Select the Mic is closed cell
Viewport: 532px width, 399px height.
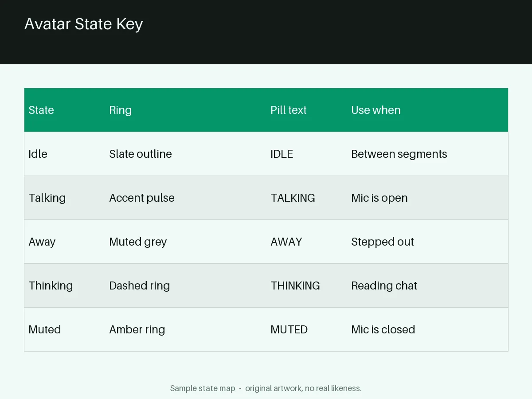point(383,329)
